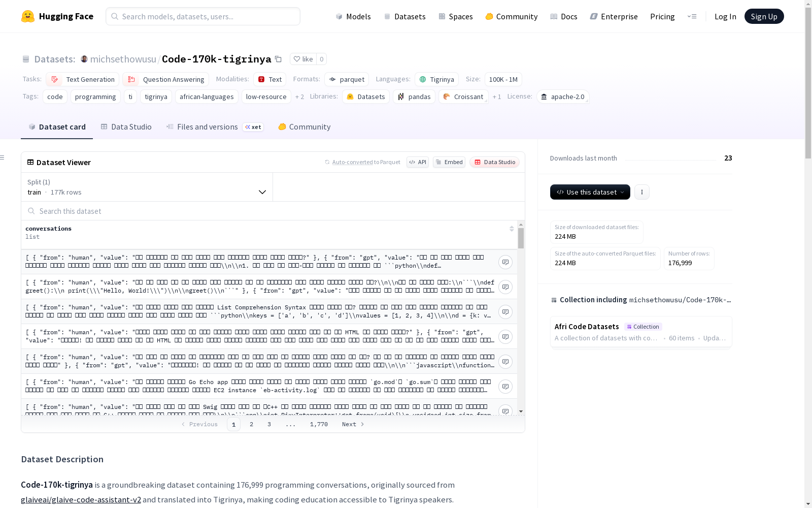The height and width of the screenshot is (508, 812).
Task: Open Datasets in the top navigation
Action: (404, 16)
